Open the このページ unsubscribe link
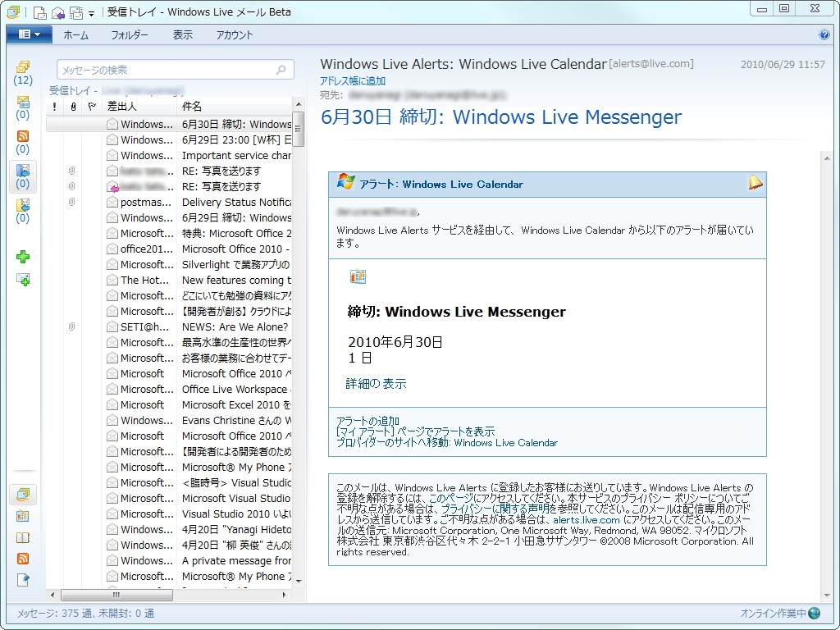Screen dimensions: 840x630 point(451,498)
